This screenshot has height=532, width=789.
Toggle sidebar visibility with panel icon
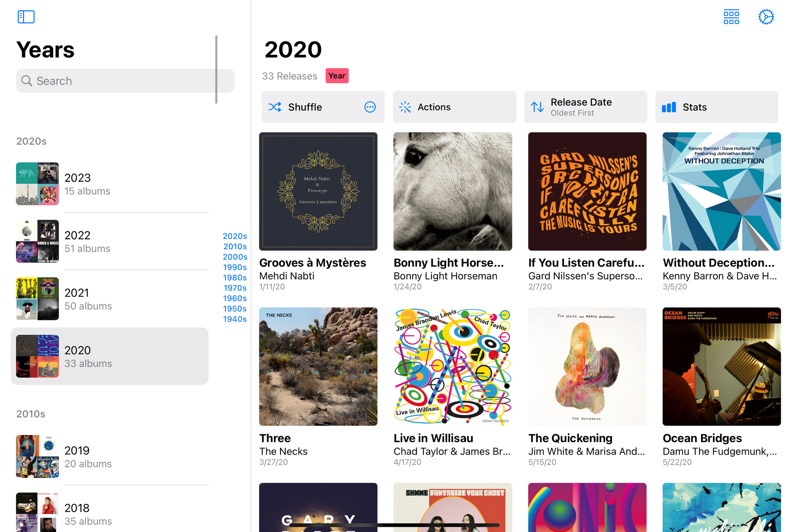click(x=26, y=17)
